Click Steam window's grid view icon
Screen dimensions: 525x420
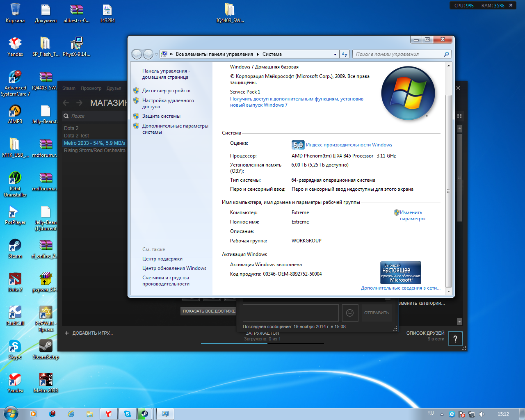click(459, 116)
